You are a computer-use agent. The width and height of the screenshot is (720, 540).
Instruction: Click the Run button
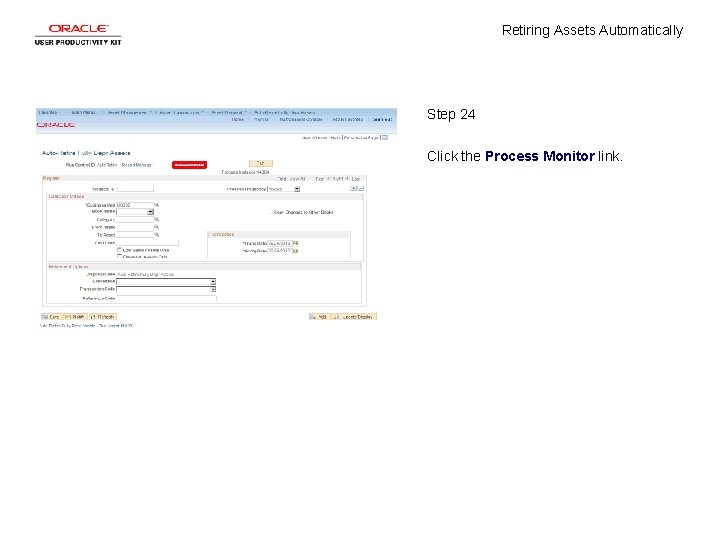tap(261, 163)
